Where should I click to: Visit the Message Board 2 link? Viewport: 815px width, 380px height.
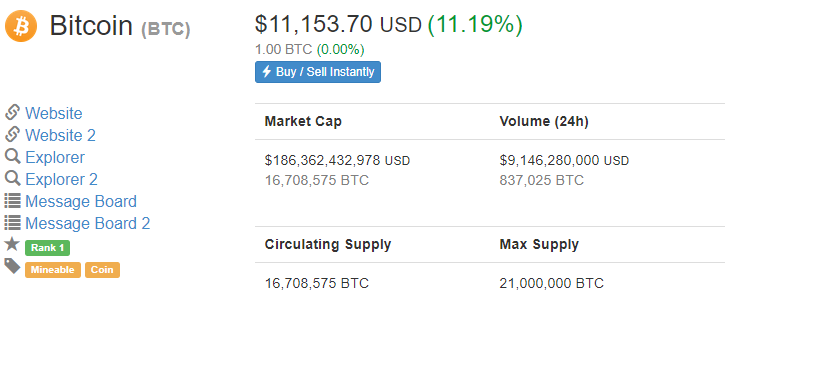[x=87, y=223]
